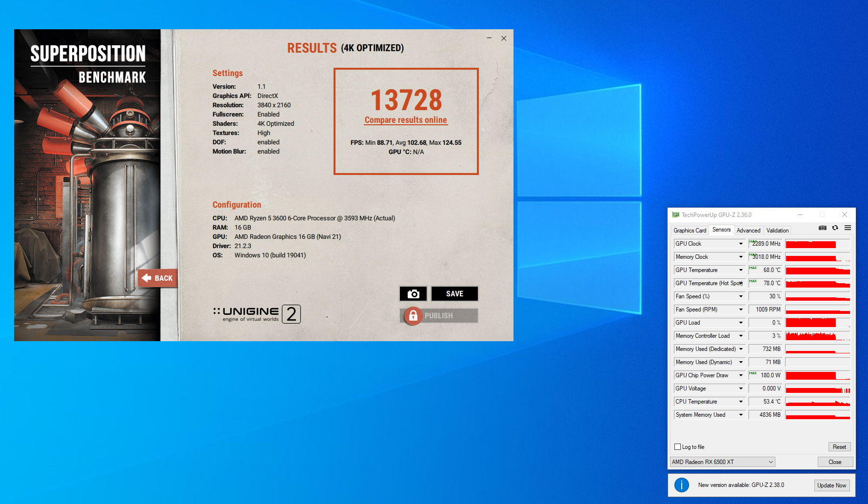The height and width of the screenshot is (504, 868).
Task: Expand the Fan Speed (RPM) dropdown
Action: (741, 310)
